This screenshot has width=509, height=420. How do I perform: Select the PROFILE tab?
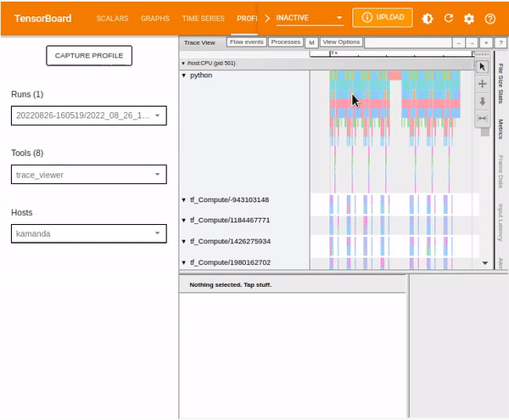[247, 19]
